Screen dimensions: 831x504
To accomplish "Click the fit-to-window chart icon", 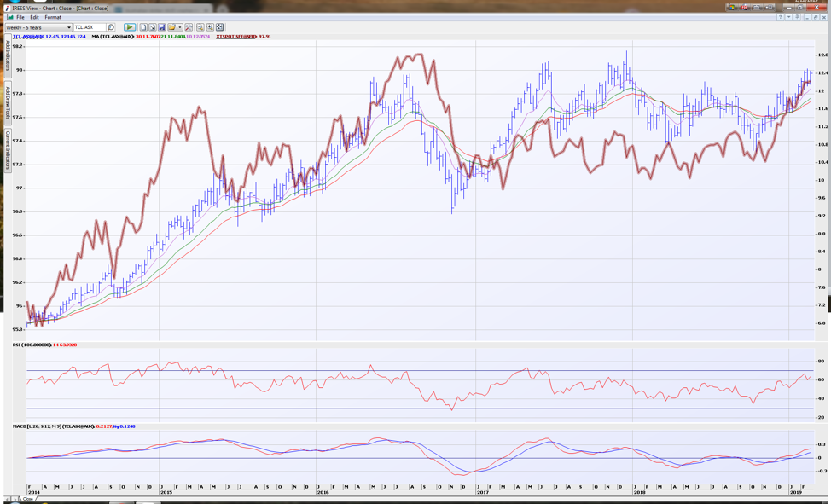I will [x=219, y=27].
